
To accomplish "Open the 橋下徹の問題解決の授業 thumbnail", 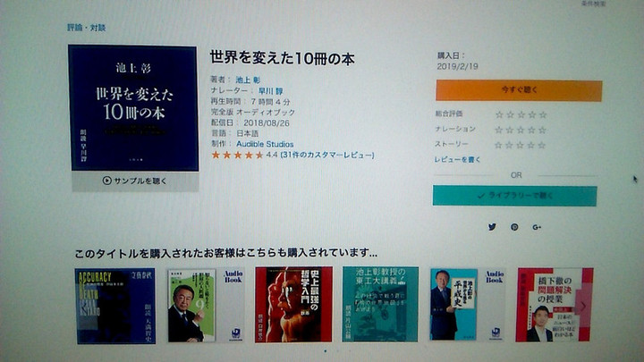I will click(555, 305).
